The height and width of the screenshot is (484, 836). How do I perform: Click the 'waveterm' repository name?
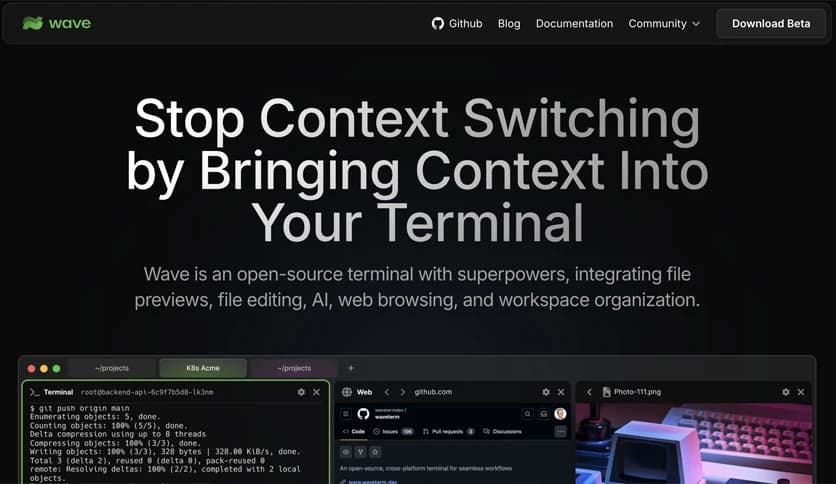click(387, 417)
